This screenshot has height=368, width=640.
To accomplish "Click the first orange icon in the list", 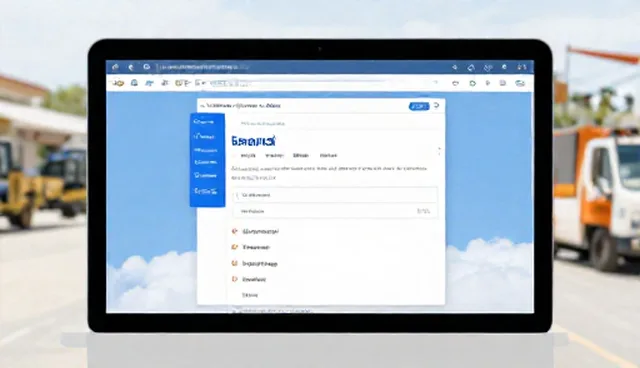I will 235,231.
